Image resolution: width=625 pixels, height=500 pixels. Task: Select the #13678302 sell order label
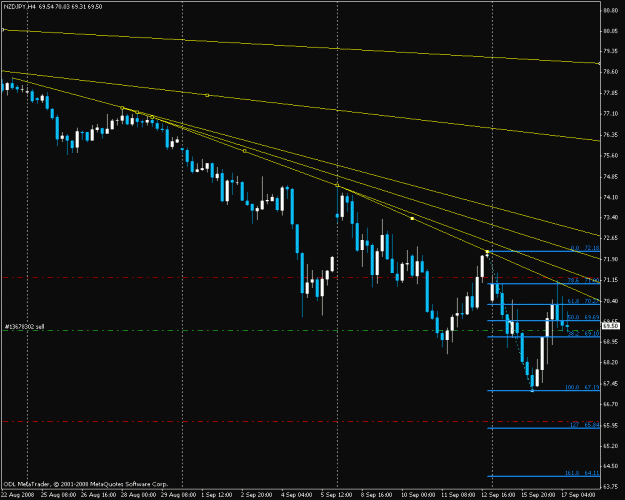coord(24,327)
